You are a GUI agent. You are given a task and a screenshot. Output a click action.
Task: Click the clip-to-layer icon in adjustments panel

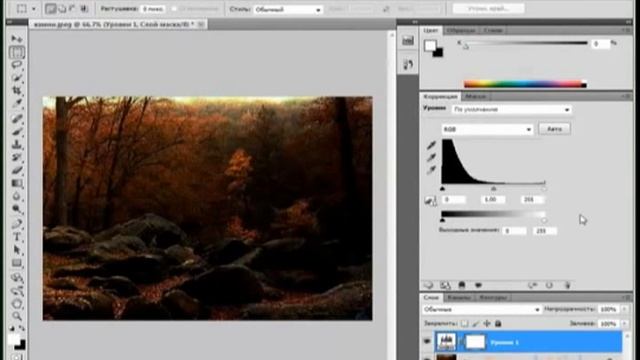(462, 285)
